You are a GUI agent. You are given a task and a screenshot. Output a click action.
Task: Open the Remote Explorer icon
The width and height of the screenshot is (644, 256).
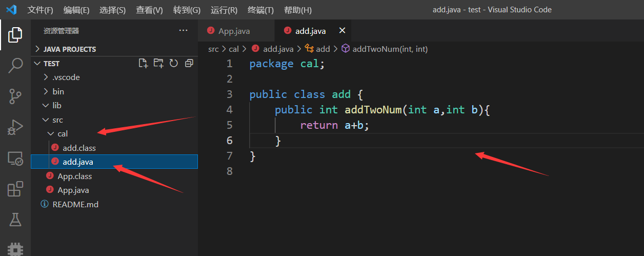coord(15,159)
